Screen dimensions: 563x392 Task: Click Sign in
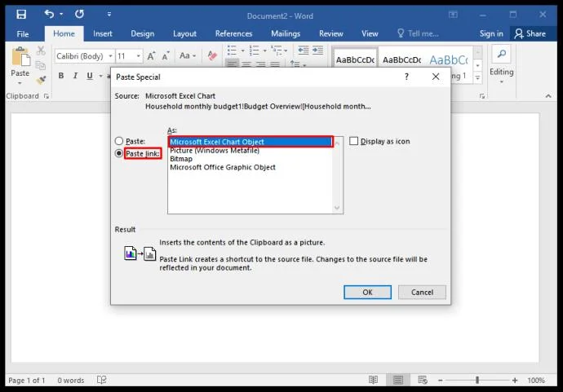491,33
